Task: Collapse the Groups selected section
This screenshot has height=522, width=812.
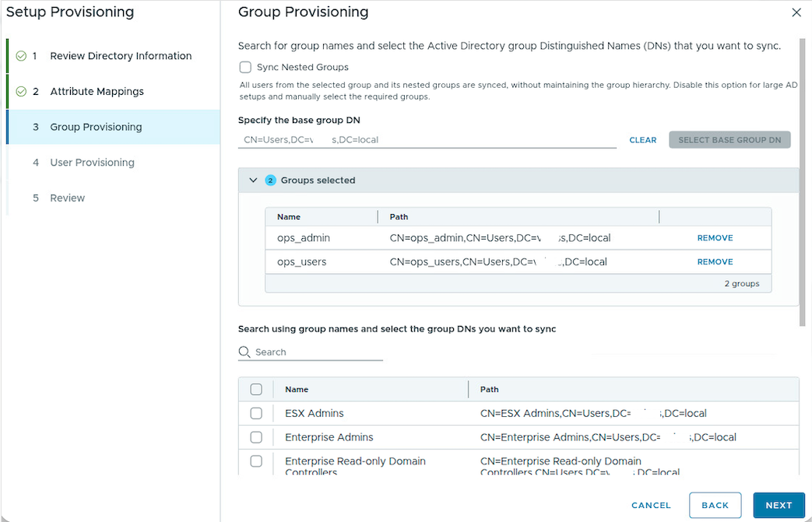Action: 252,180
